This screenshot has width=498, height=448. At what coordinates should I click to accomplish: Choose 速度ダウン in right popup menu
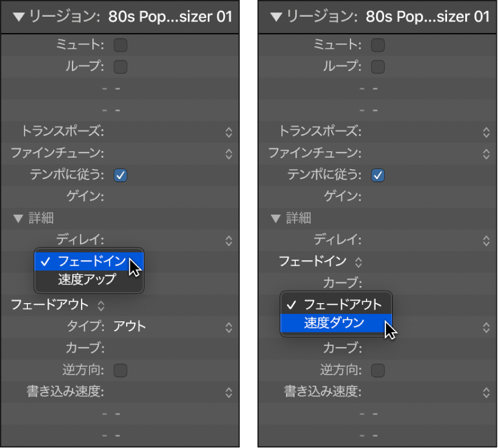coord(336,323)
